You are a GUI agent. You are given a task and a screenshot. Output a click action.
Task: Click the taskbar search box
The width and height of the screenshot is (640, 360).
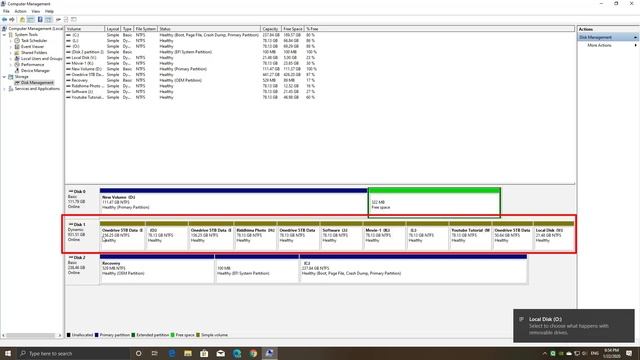click(73, 353)
